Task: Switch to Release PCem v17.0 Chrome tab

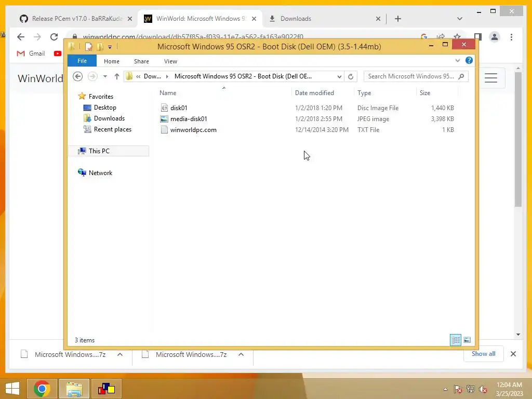Action: (x=76, y=19)
